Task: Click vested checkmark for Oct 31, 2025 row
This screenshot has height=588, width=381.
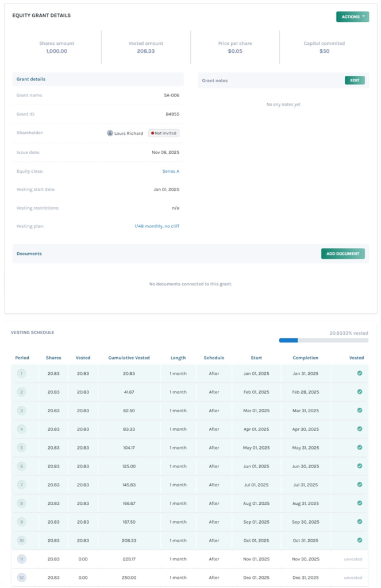Action: tap(360, 540)
